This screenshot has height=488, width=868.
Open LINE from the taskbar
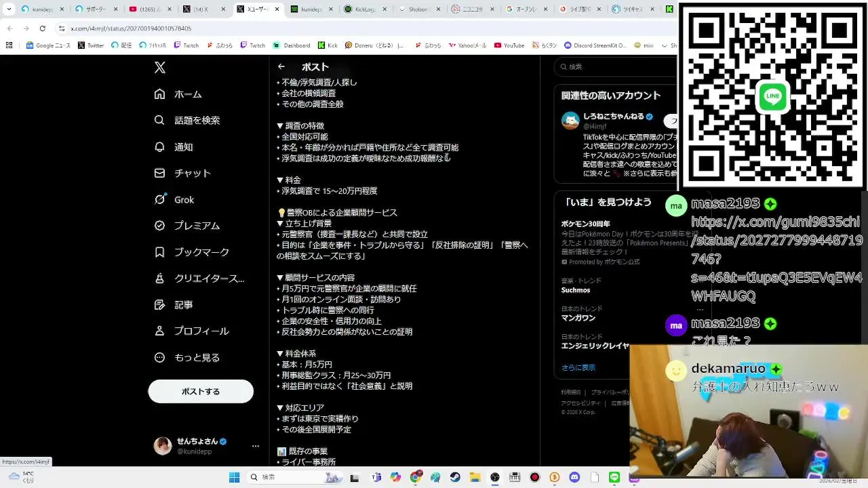[614, 477]
